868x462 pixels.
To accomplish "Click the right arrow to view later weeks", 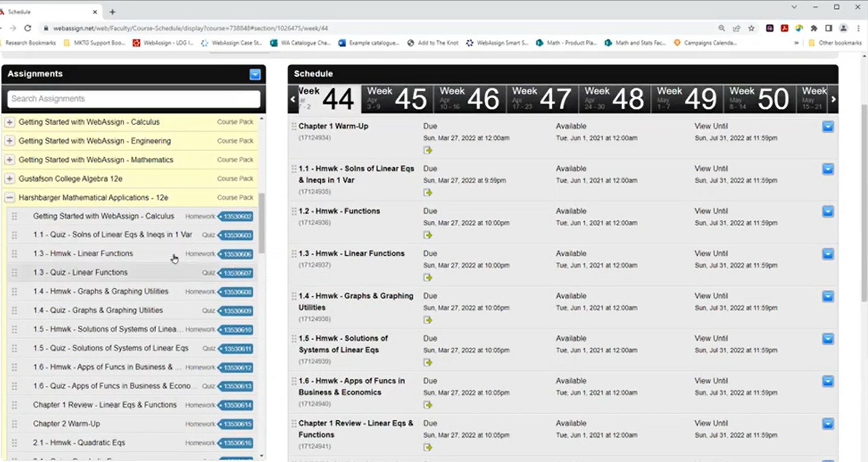I will [833, 99].
